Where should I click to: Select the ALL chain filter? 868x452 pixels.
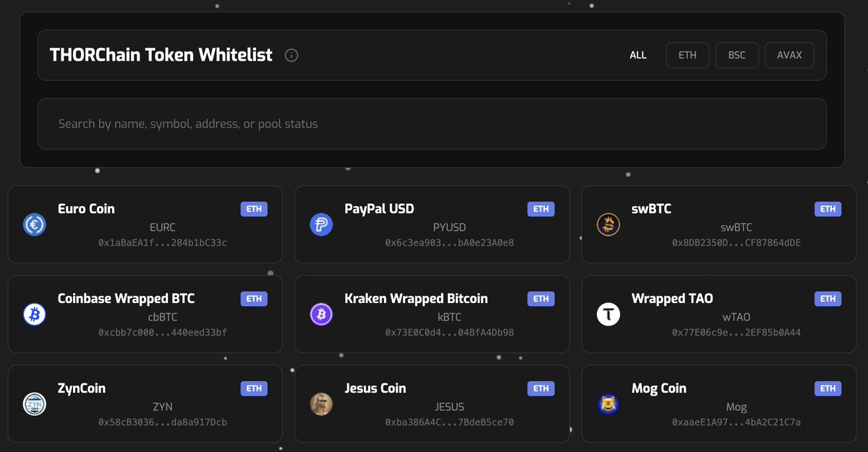[638, 55]
